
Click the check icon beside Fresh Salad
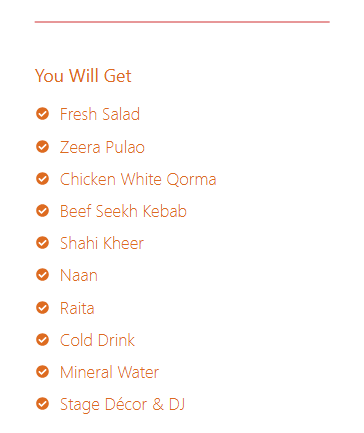click(x=42, y=114)
